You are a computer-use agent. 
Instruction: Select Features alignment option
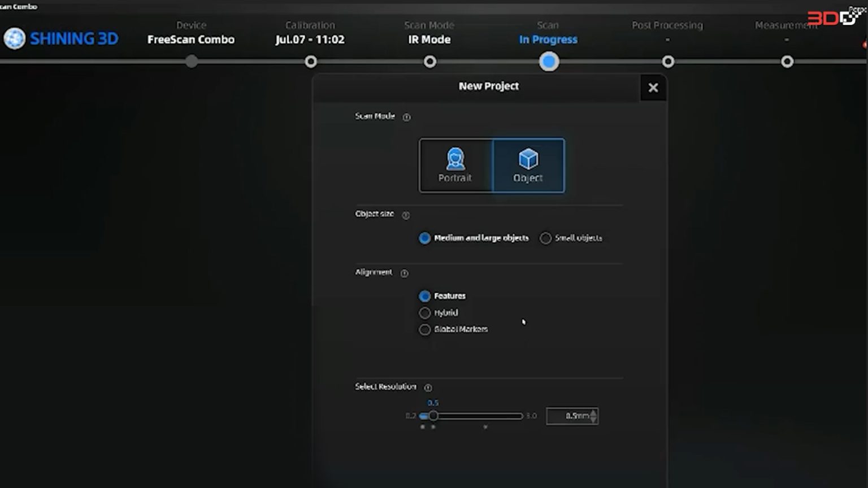tap(424, 296)
